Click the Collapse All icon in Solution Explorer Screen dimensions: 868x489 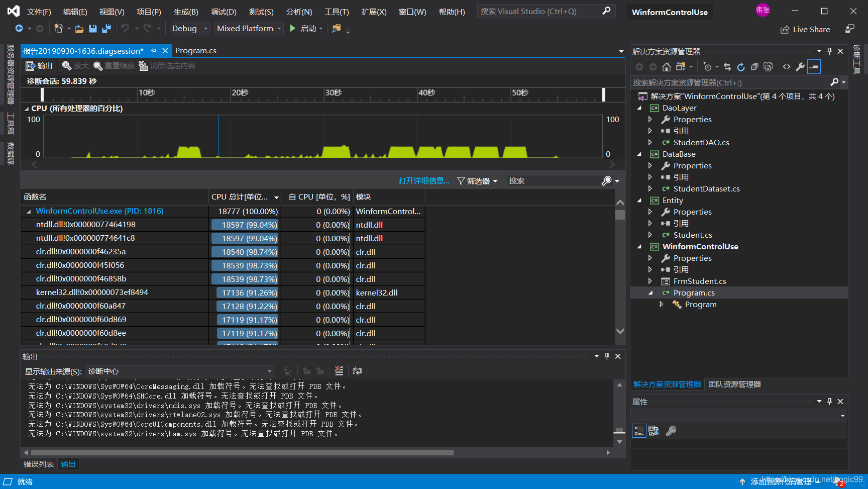pyautogui.click(x=754, y=67)
